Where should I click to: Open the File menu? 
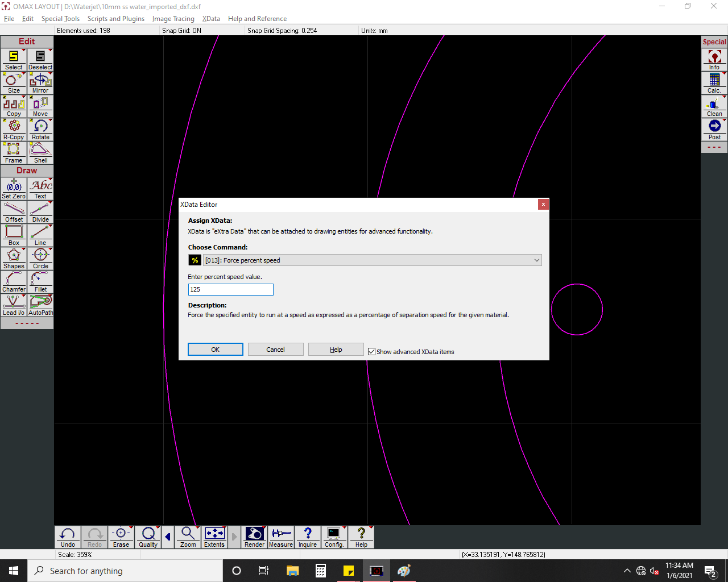(9, 19)
